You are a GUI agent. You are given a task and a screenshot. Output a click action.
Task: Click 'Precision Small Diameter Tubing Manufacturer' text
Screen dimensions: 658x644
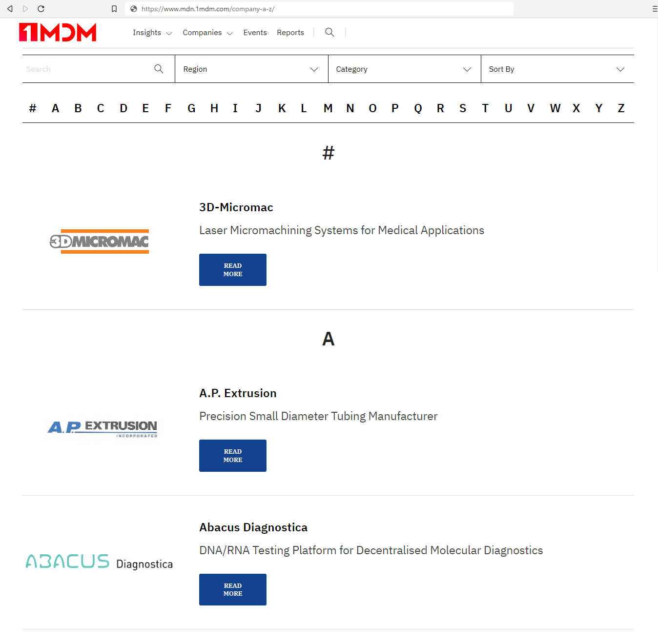point(318,416)
